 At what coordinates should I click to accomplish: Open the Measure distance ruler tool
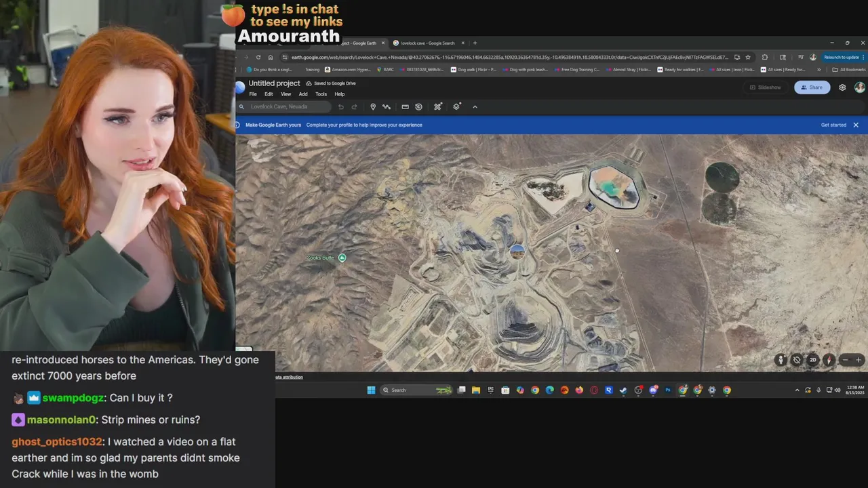pos(405,106)
